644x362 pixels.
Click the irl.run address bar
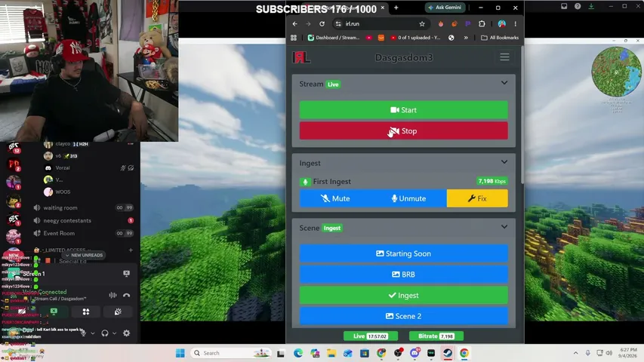point(380,24)
